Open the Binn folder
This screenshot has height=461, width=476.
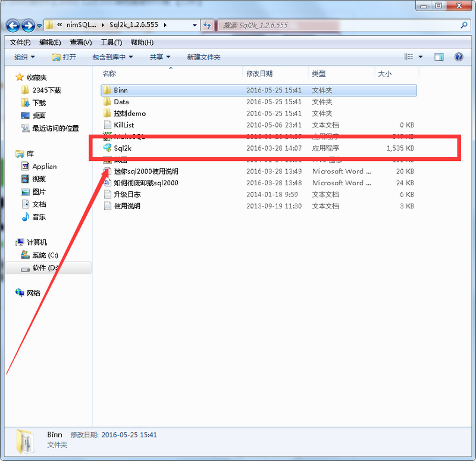click(x=122, y=90)
